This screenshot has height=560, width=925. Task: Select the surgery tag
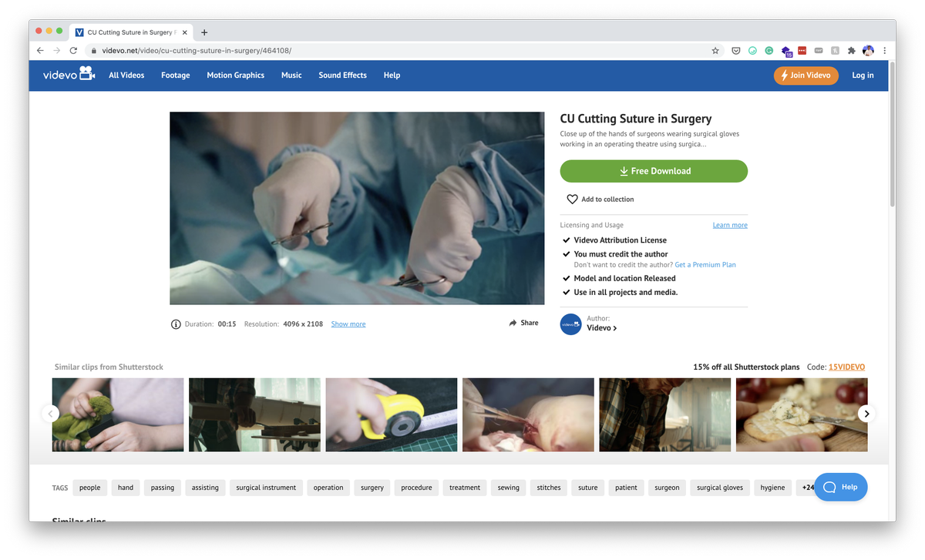(372, 488)
